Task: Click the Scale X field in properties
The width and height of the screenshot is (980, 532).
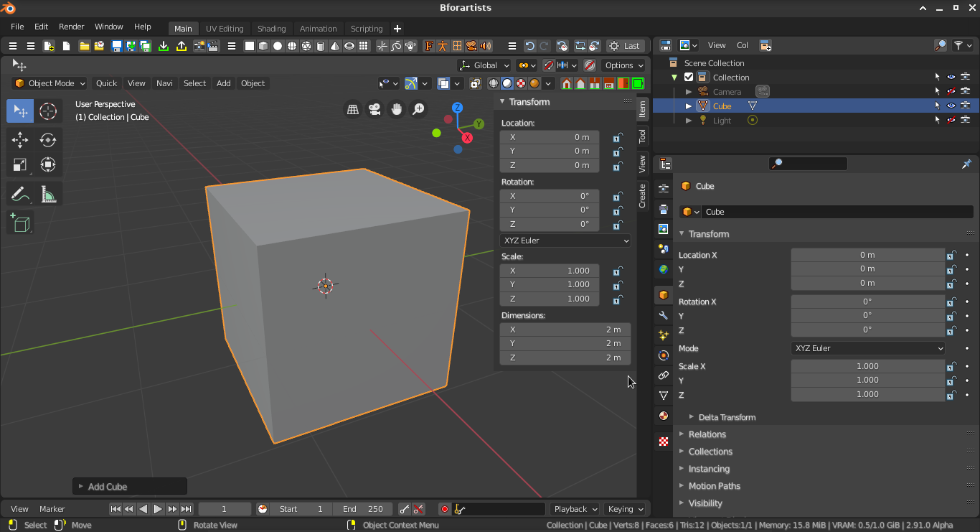Action: [867, 366]
